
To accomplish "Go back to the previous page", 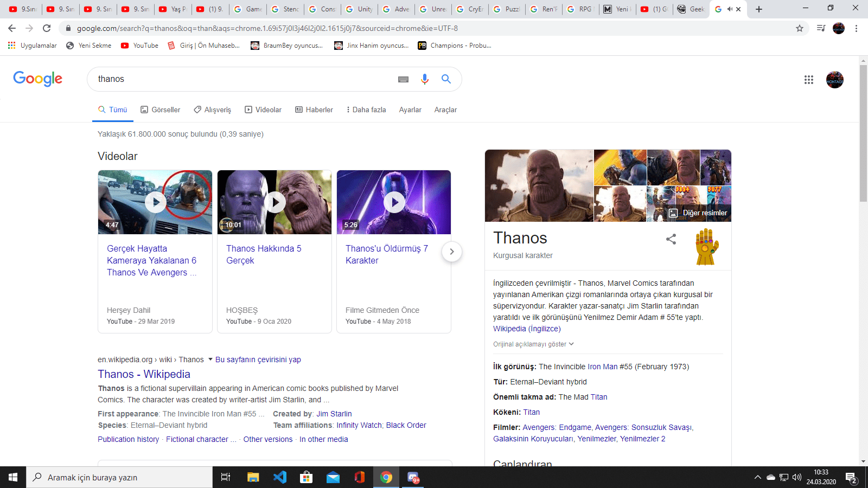I will [x=12, y=28].
